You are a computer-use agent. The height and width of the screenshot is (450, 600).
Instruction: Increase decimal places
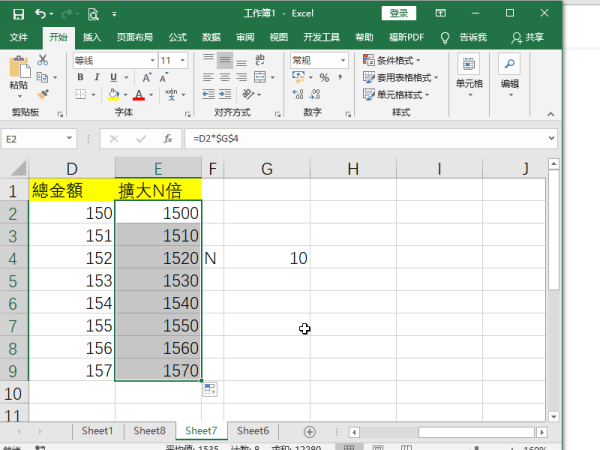tap(298, 94)
